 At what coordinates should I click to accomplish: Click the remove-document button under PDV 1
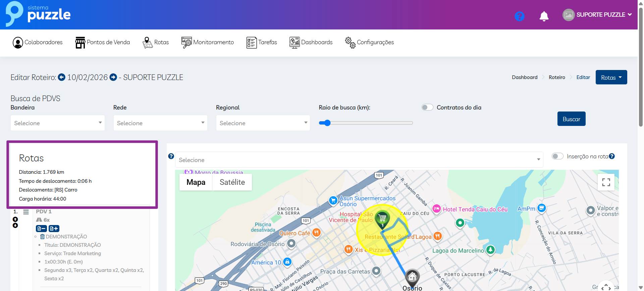point(41,228)
